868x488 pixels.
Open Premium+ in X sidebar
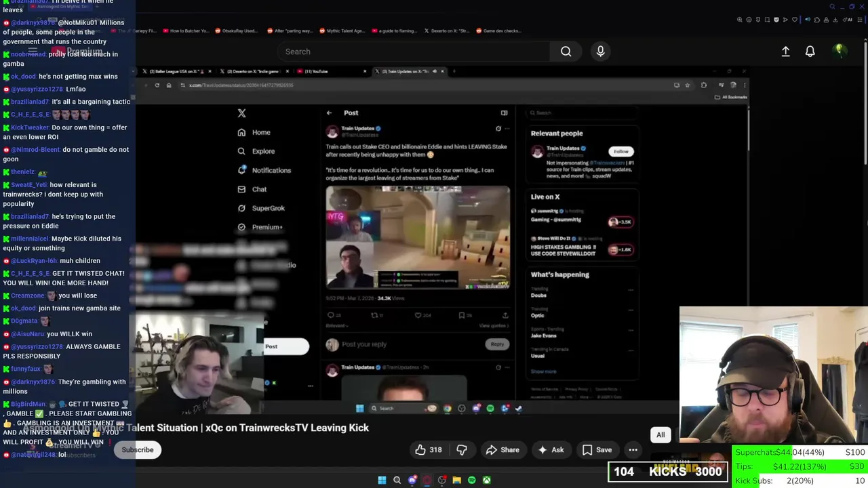260,227
